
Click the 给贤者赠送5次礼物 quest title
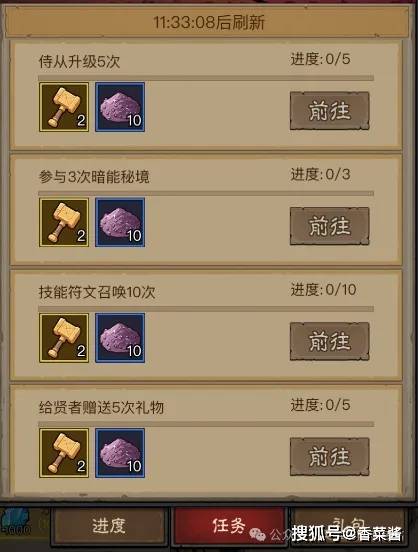point(101,407)
